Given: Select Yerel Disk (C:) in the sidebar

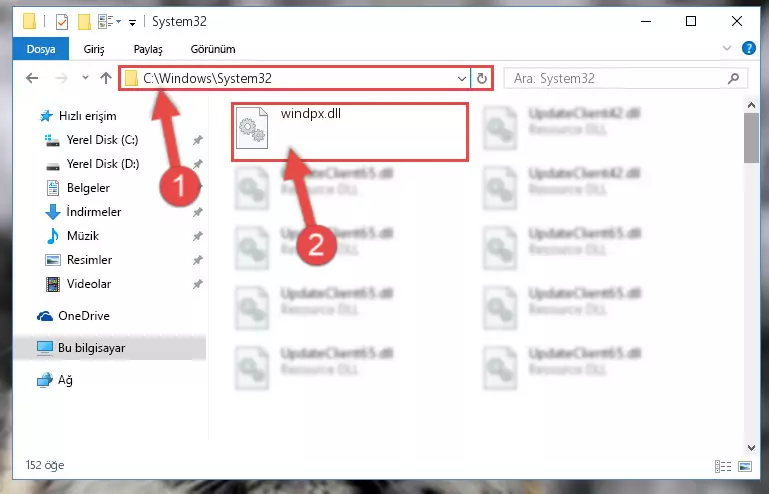Looking at the screenshot, I should pos(102,140).
